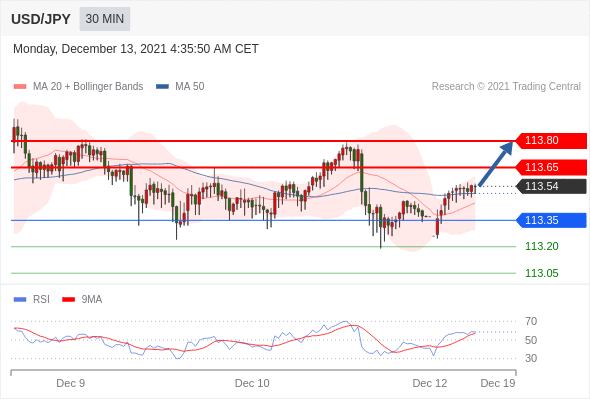Click the RSI 30 axis label
Image resolution: width=590 pixels, height=400 pixels.
531,358
